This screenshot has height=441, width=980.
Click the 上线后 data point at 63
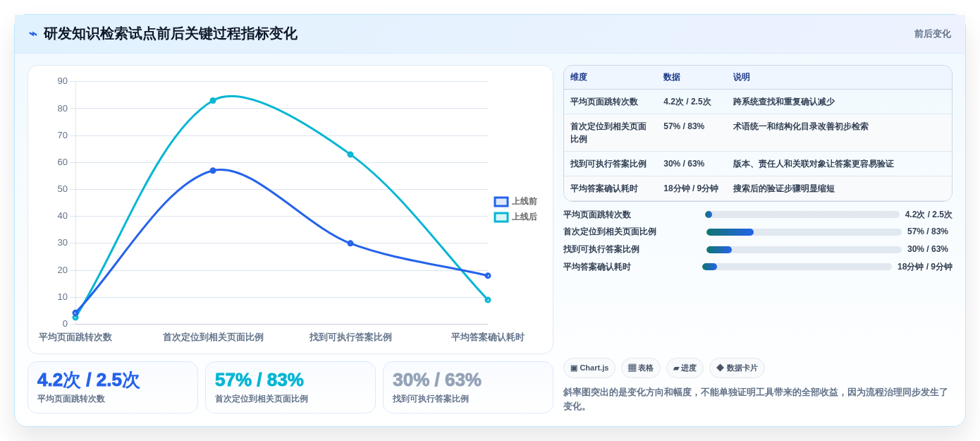point(350,155)
